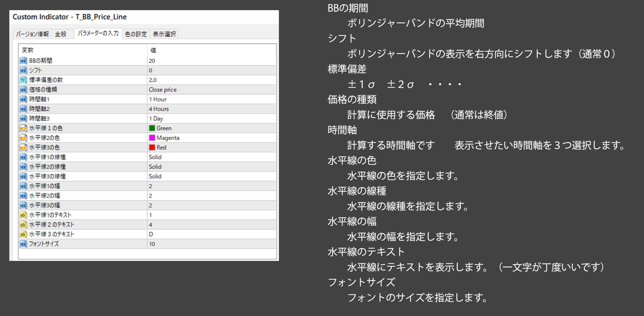The image size is (644, 316).
Task: Click the icon beside 時間軸2 row
Action: 23,109
